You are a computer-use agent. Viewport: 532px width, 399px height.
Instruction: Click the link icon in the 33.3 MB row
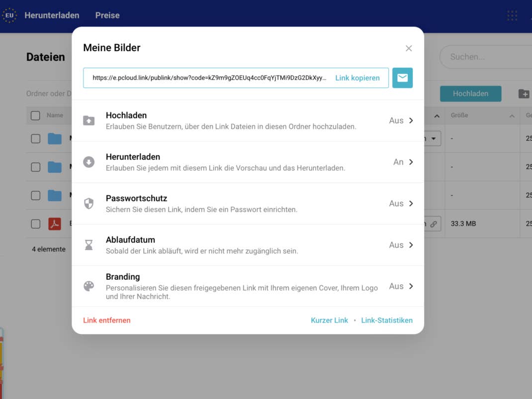[434, 224]
